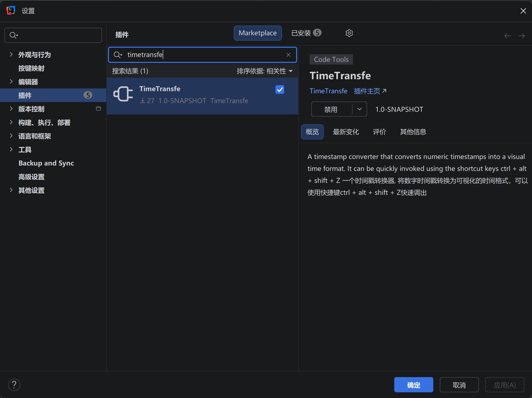Switch to the Marketplace tab

[x=258, y=33]
